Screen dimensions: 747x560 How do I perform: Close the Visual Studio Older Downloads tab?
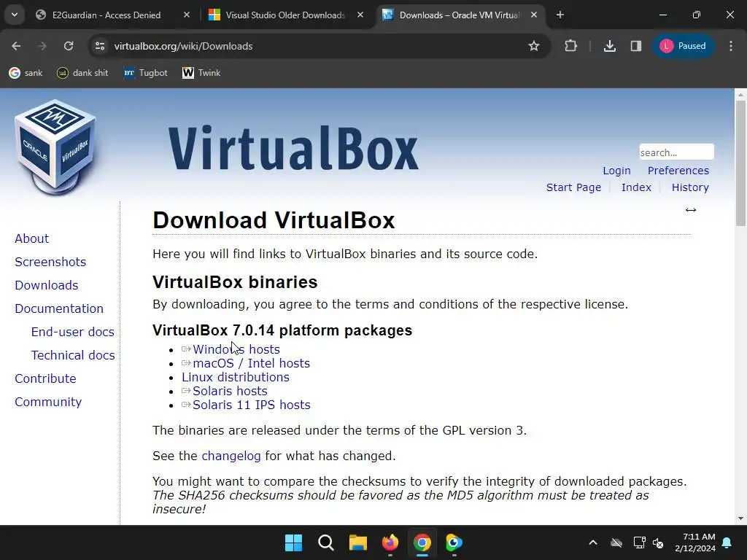coord(360,15)
